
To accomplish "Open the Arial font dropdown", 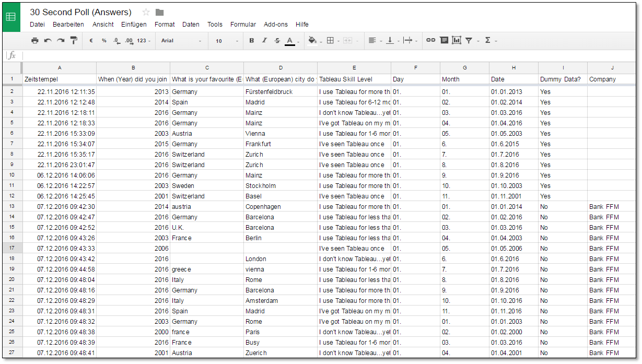I will [x=181, y=41].
